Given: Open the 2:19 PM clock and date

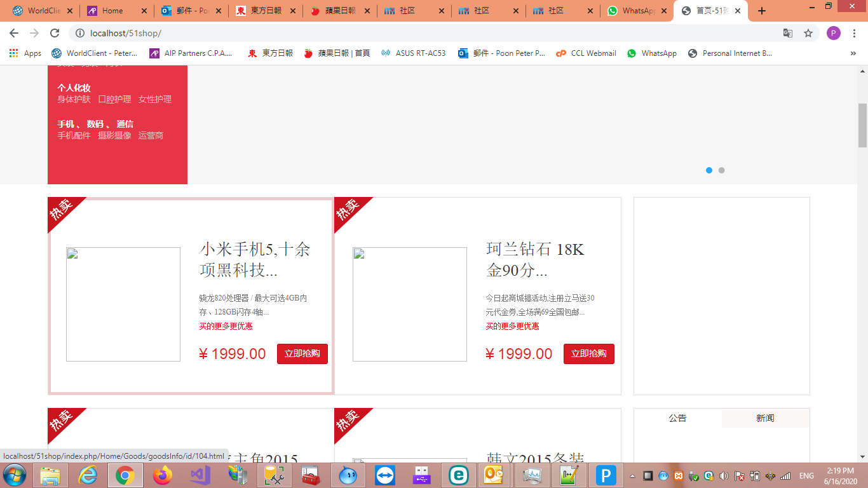Looking at the screenshot, I should (840, 475).
